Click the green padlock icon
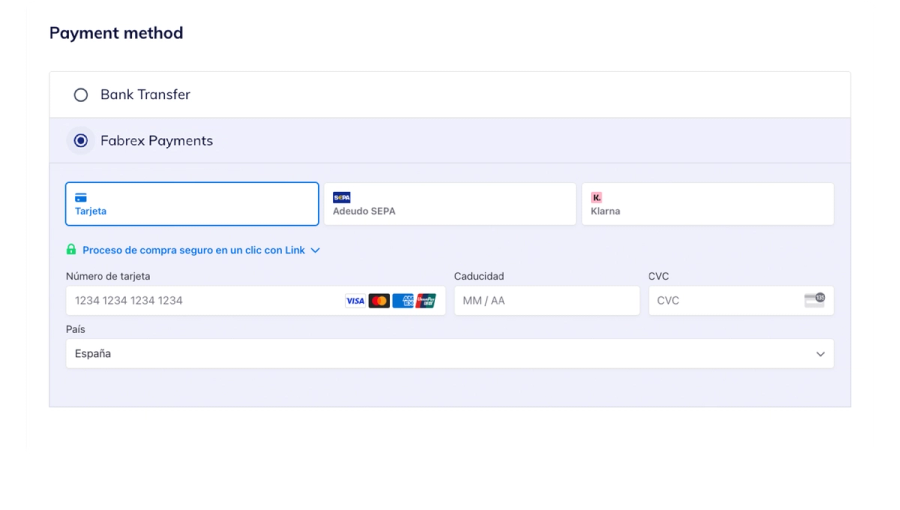 tap(71, 249)
